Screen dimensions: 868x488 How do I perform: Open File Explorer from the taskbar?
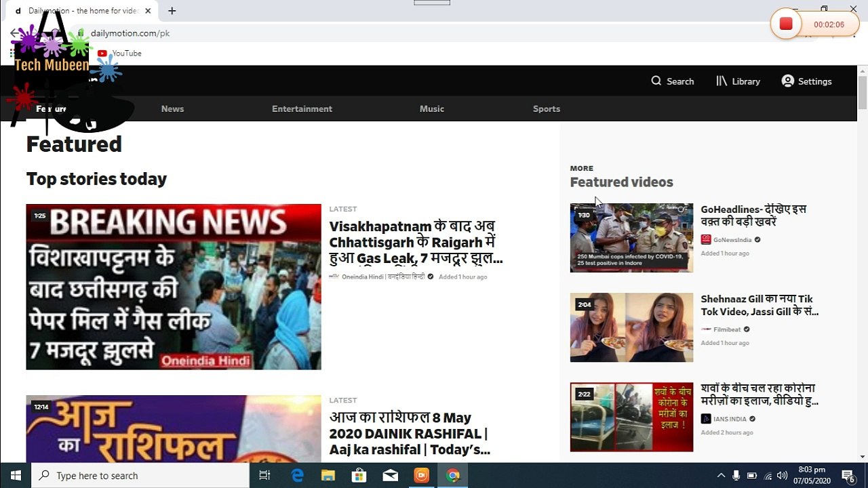(x=328, y=475)
